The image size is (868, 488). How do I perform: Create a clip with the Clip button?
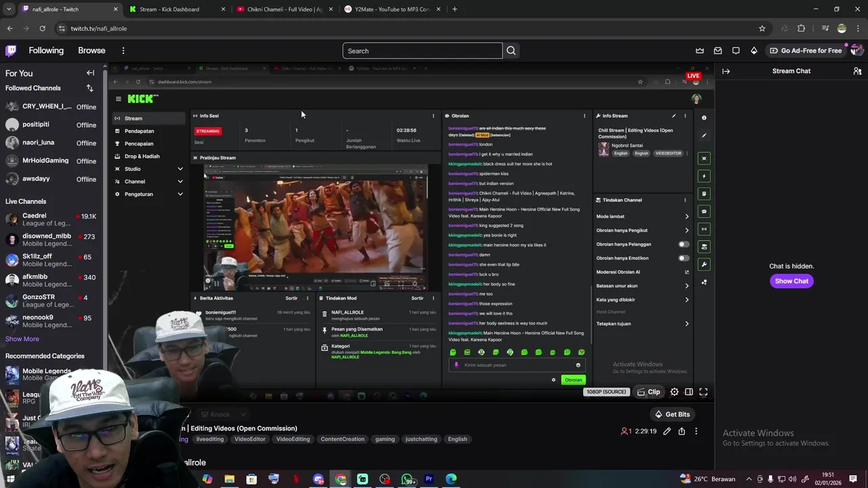(x=649, y=392)
